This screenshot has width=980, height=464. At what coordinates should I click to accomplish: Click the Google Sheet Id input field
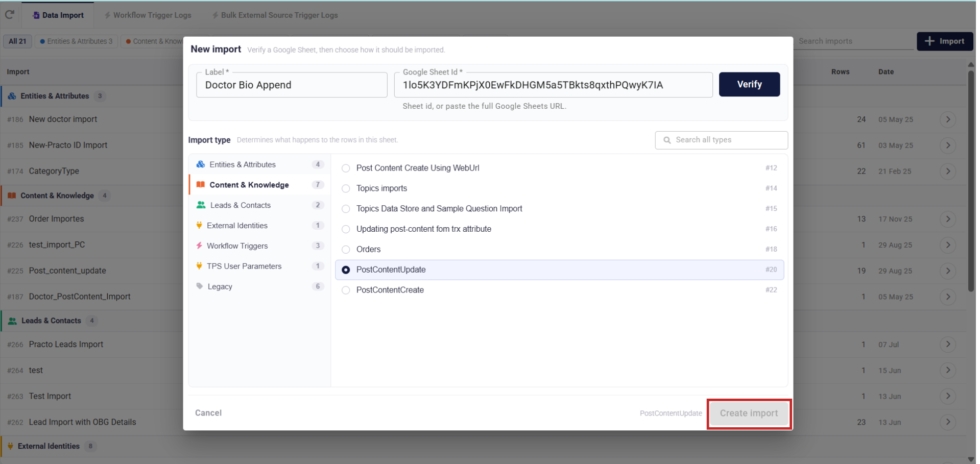coord(553,85)
